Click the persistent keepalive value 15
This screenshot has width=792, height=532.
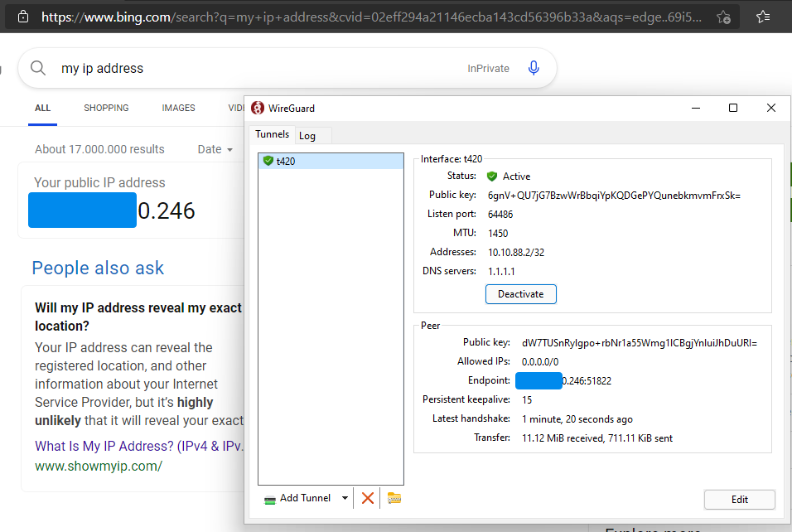tap(527, 400)
